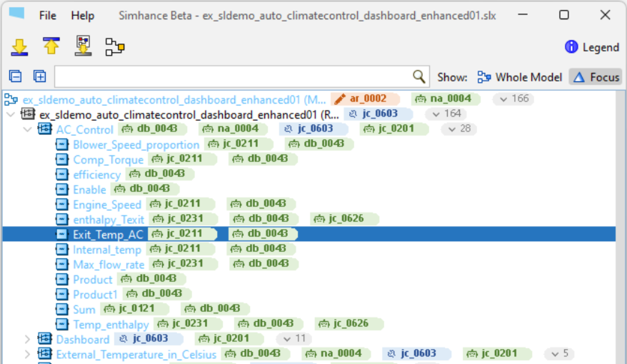Click block icon beside Sum
Viewport: 627px width, 364px height.
click(x=62, y=309)
